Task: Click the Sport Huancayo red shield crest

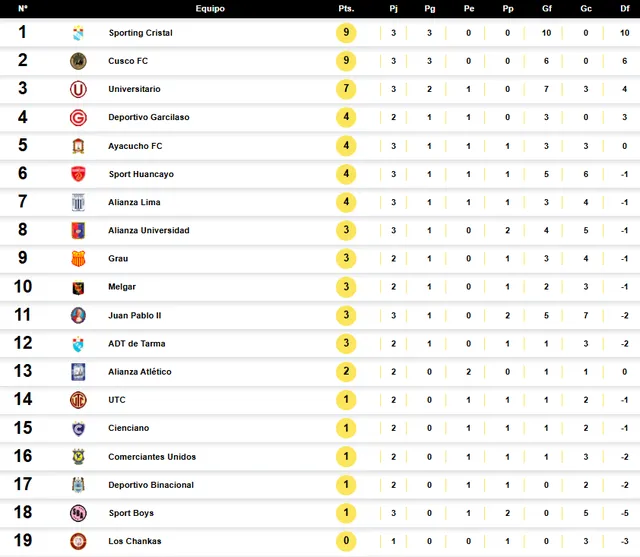Action: click(x=78, y=174)
